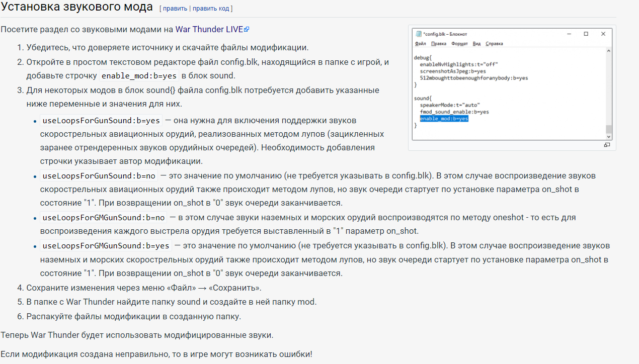Click external link icon after War Thunder LIVE
This screenshot has width=639, height=364.
point(247,30)
